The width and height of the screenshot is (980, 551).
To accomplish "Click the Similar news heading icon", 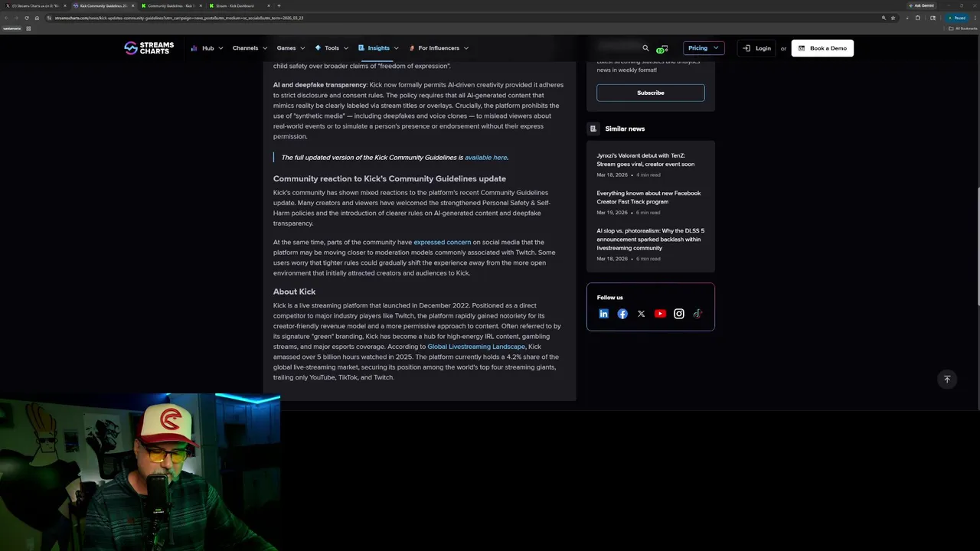I will point(593,129).
